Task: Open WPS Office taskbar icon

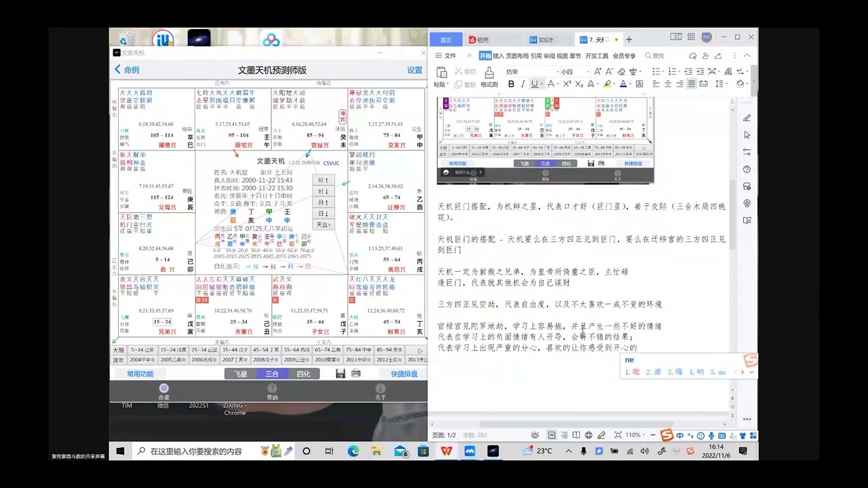Action: (447, 451)
